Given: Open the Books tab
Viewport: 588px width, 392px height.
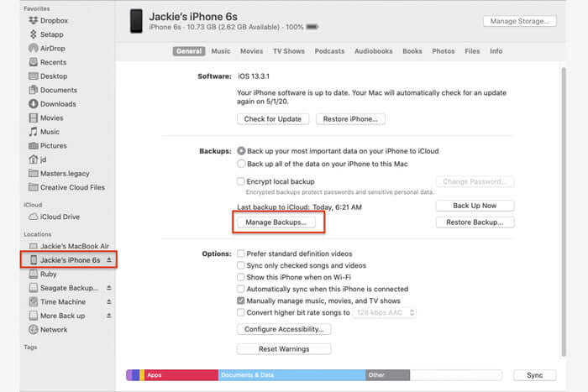Looking at the screenshot, I should (412, 51).
